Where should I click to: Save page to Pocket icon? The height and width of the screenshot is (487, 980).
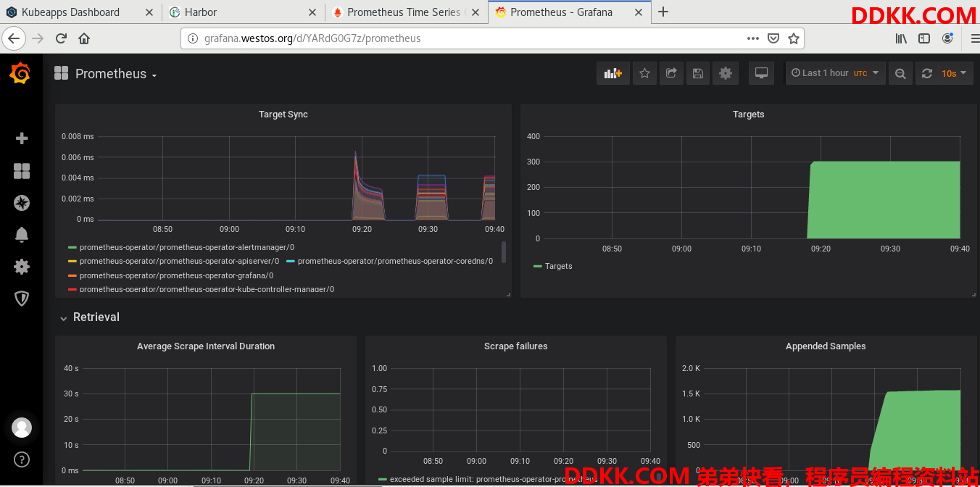click(x=773, y=38)
